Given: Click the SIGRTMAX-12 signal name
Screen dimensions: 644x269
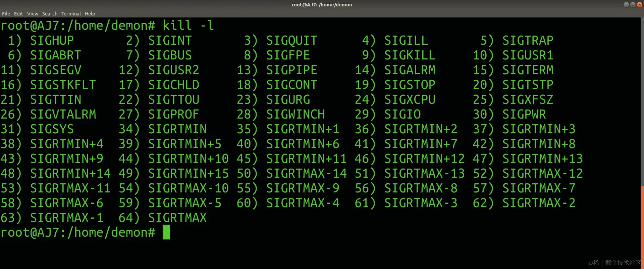Looking at the screenshot, I should pos(542,173).
